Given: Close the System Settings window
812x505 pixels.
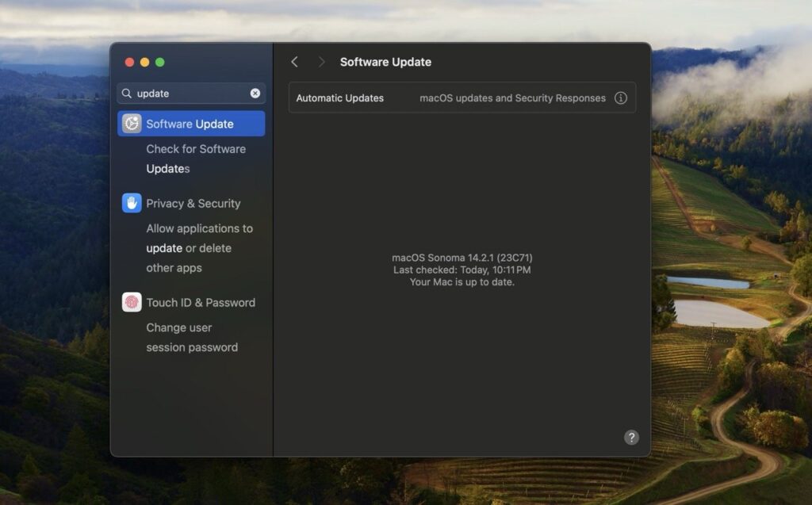Looking at the screenshot, I should click(129, 62).
